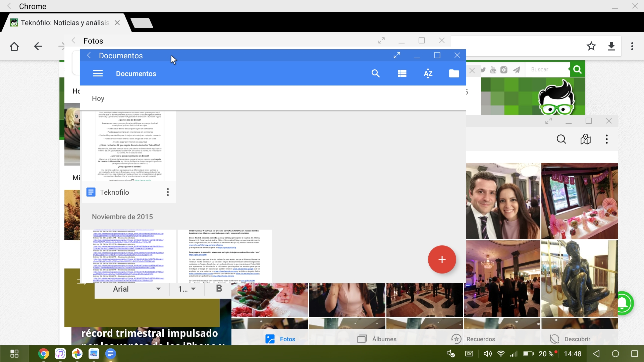Click the Photos search magnifier icon

[x=561, y=139]
